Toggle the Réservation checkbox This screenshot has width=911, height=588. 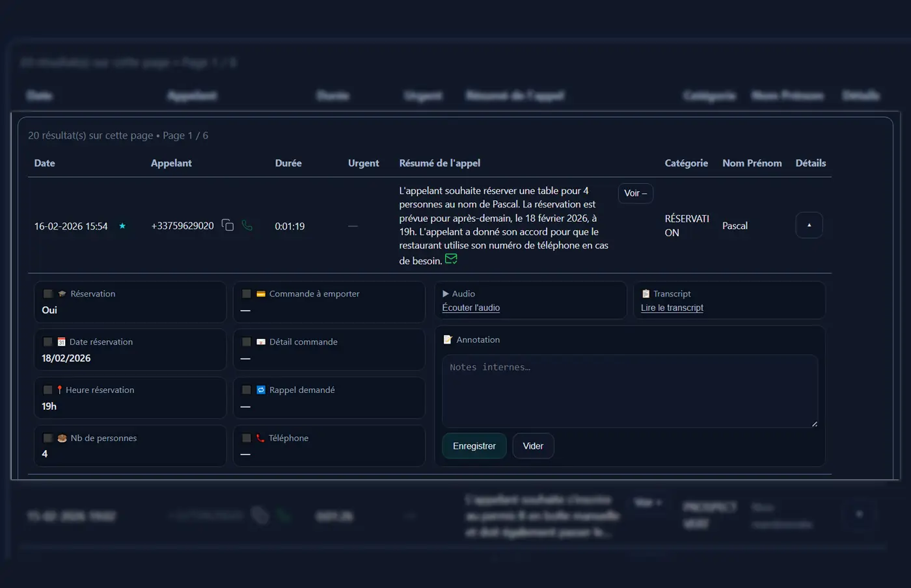tap(48, 294)
